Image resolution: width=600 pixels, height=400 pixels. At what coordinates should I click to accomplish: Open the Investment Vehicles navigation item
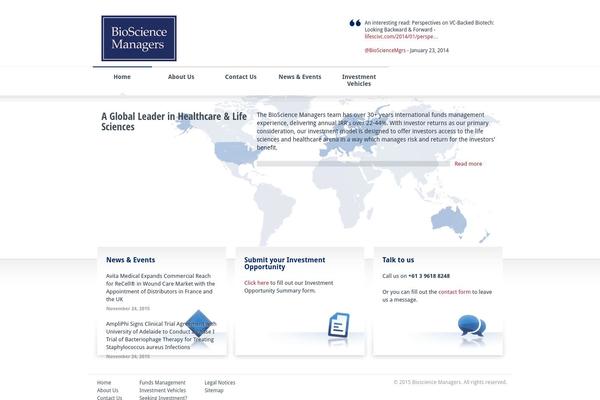click(x=359, y=80)
